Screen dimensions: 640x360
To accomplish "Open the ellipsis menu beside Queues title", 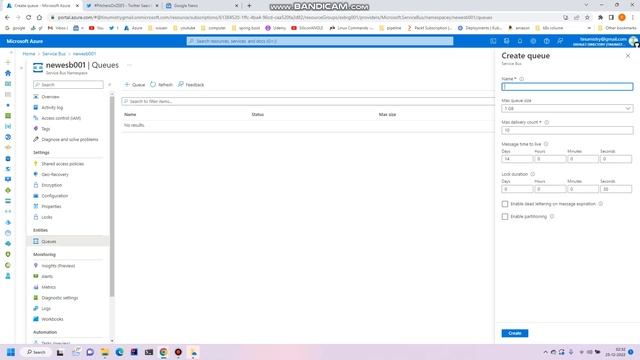I will click(x=129, y=65).
